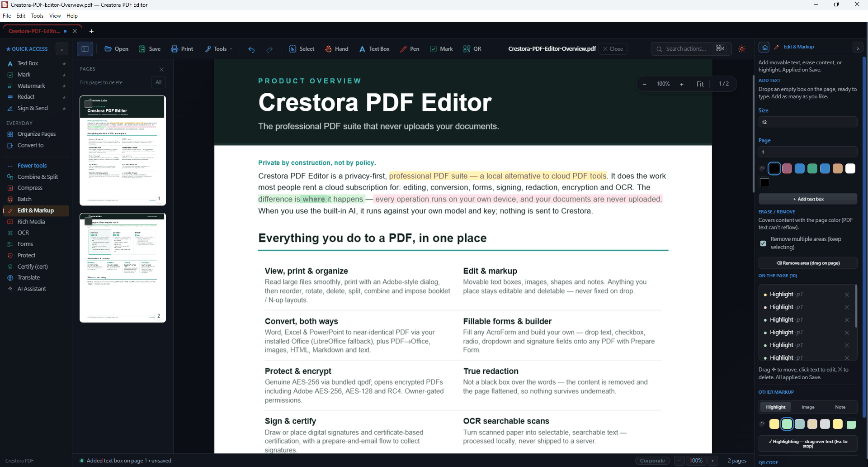Go to home icon in right panel

[x=764, y=47]
